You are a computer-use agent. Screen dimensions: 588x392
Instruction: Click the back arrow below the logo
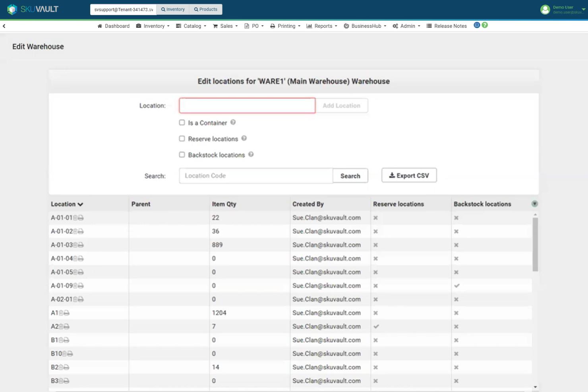coord(4,26)
